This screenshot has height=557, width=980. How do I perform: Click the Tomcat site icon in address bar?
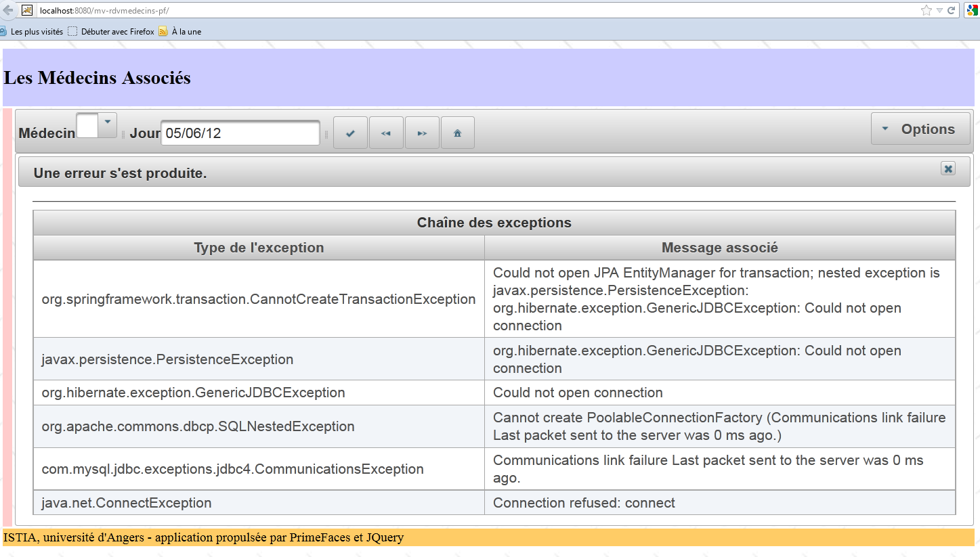(27, 10)
